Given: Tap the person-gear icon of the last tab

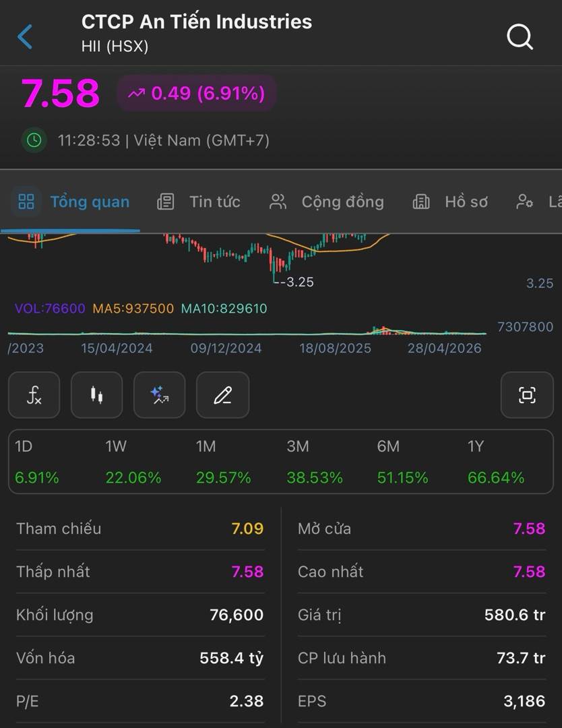Looking at the screenshot, I should (524, 202).
